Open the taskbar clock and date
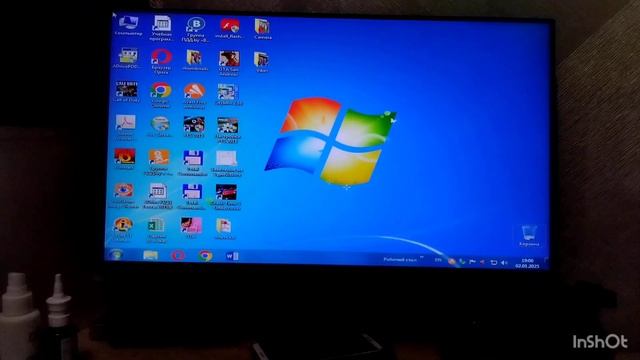The image size is (640, 360). coord(527,263)
